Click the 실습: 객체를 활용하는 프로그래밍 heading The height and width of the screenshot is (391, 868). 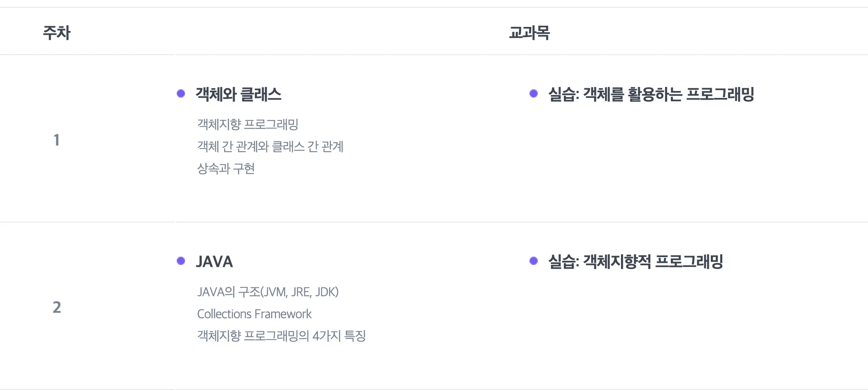pos(651,94)
